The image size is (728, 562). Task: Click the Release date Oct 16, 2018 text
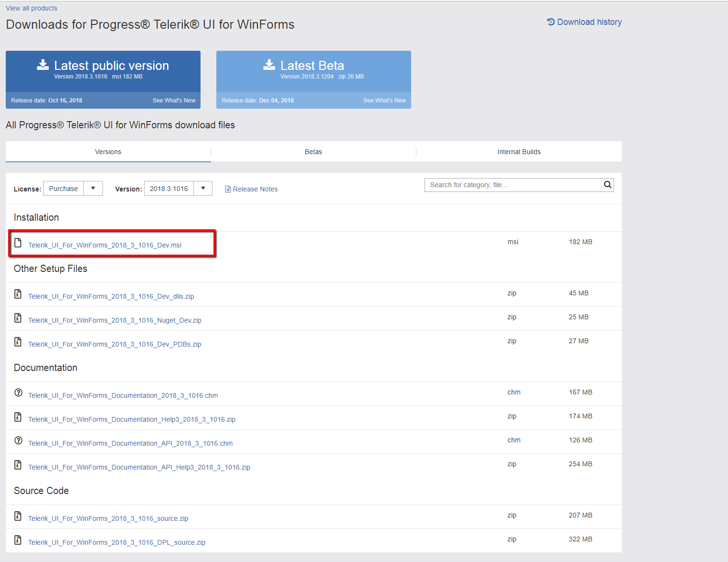(46, 101)
